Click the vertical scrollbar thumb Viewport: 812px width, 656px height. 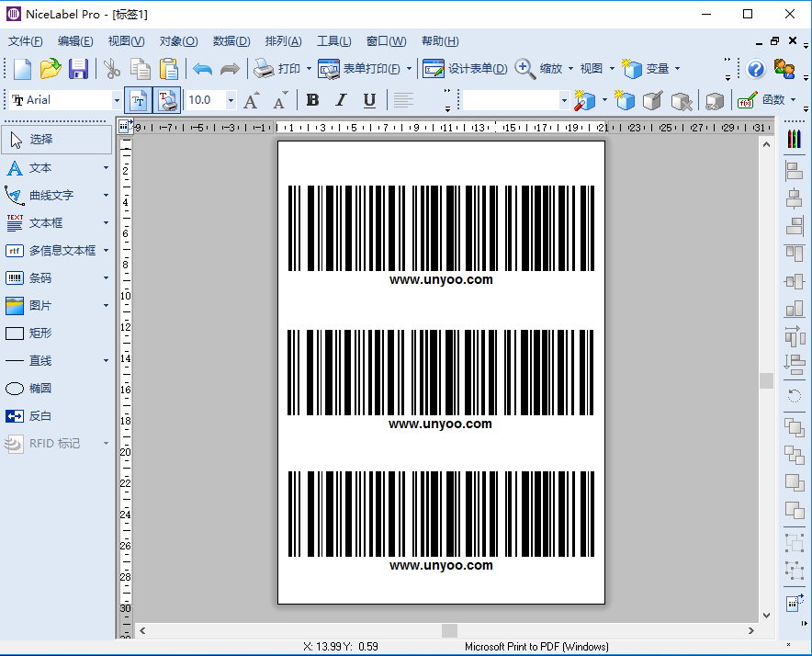tap(766, 381)
